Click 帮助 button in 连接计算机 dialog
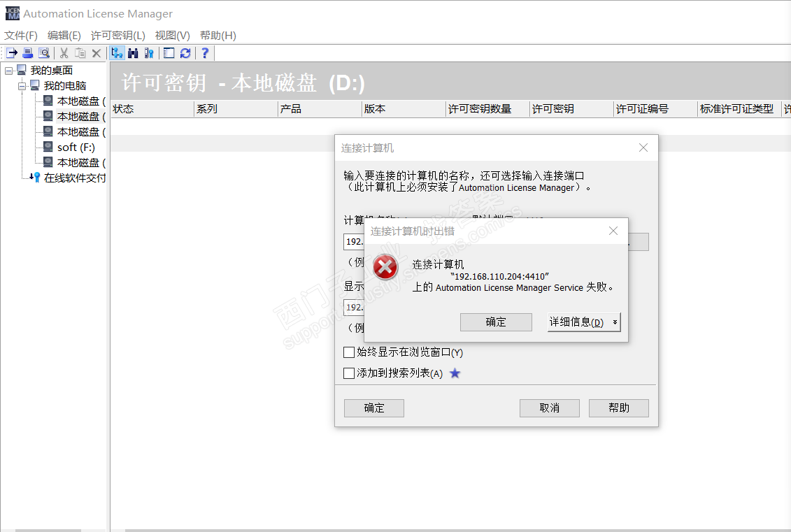791x532 pixels. 618,408
